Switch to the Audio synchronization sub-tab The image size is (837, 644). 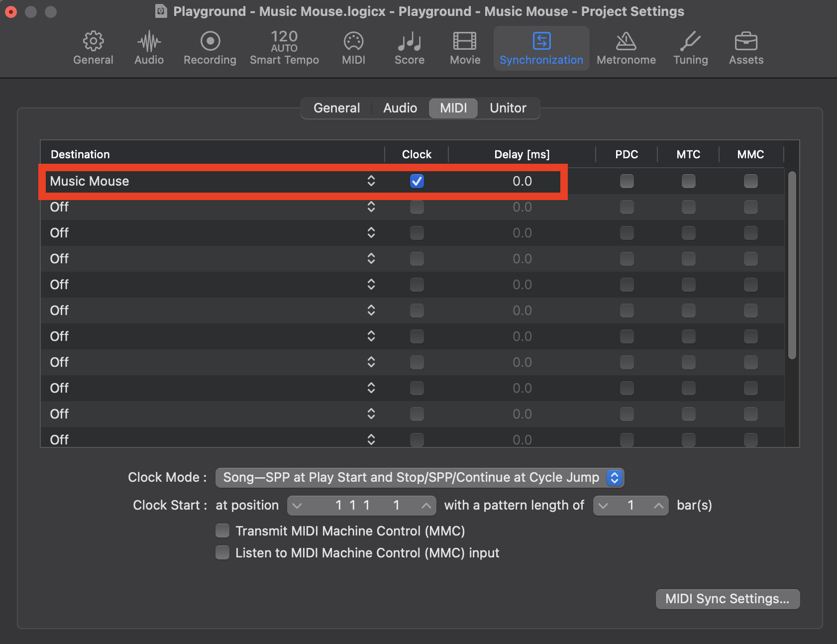pyautogui.click(x=400, y=108)
